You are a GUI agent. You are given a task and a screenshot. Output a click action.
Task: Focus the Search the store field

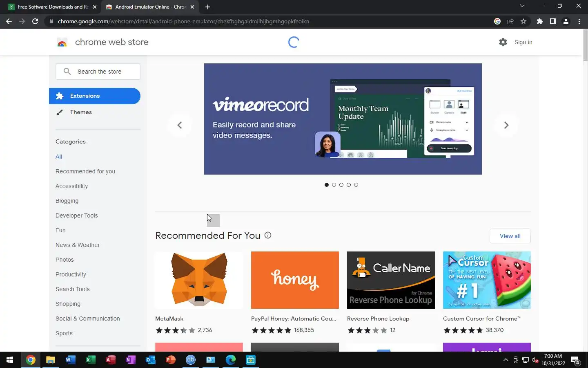tap(98, 72)
